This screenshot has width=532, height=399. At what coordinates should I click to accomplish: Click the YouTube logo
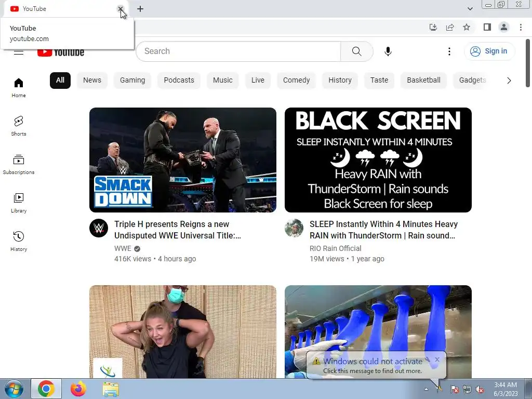61,52
